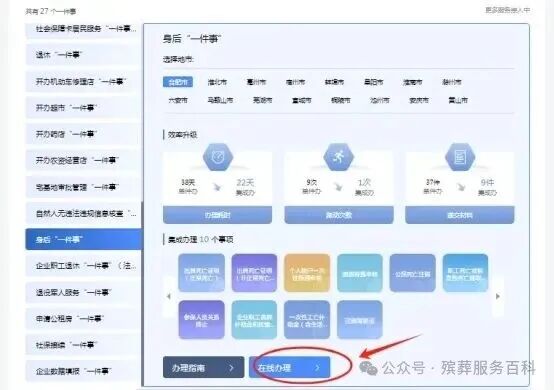The width and height of the screenshot is (554, 390).
Task: Open 开办农资经营店 一件事 in sidebar
Action: (83, 160)
